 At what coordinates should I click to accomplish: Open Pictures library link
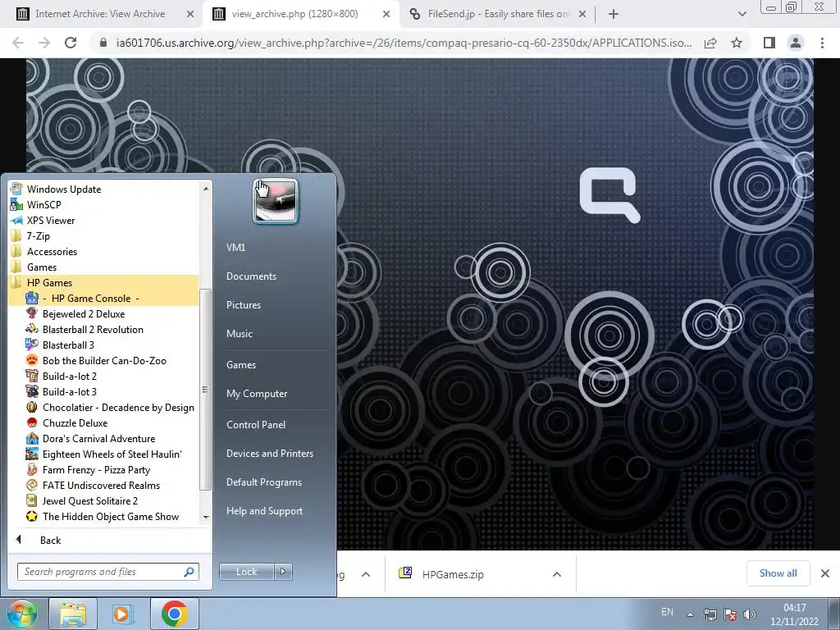point(243,305)
